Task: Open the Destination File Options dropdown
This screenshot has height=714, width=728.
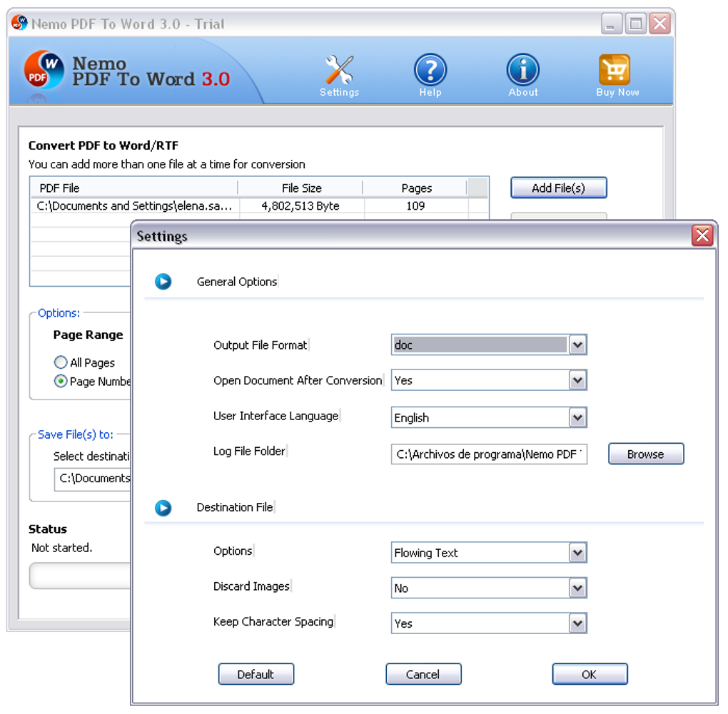Action: [x=577, y=553]
